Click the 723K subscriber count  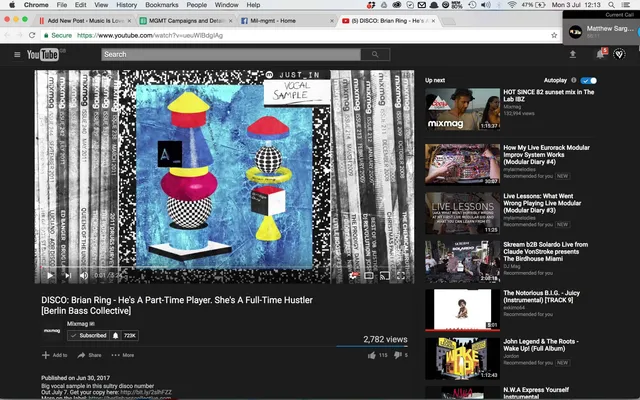(x=130, y=336)
